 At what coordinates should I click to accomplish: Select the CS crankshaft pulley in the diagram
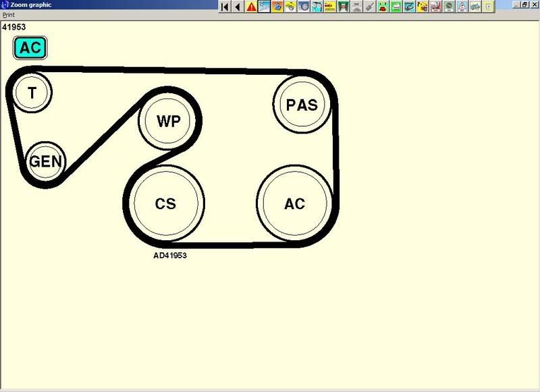pos(166,203)
